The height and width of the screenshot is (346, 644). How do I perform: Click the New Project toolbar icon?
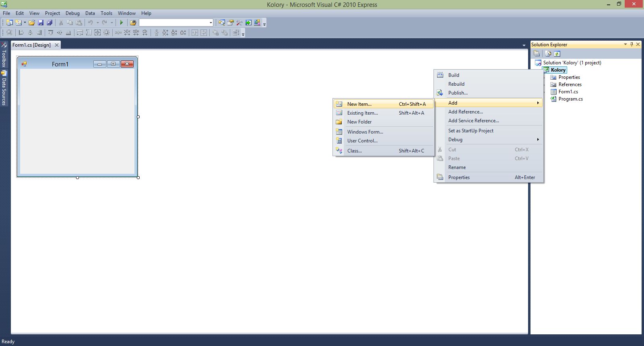click(x=9, y=23)
